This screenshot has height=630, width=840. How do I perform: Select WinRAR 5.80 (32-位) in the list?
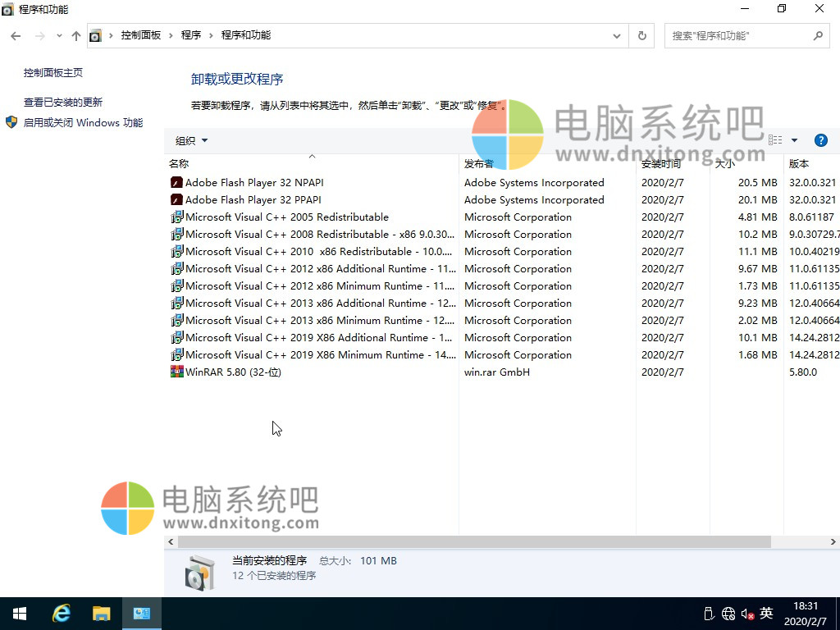[233, 372]
